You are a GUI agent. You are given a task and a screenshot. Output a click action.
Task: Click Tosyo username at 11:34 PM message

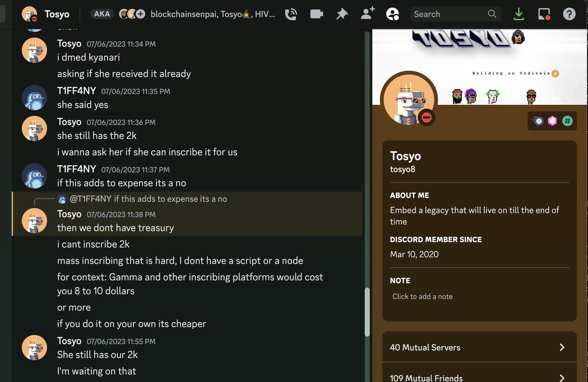(69, 44)
